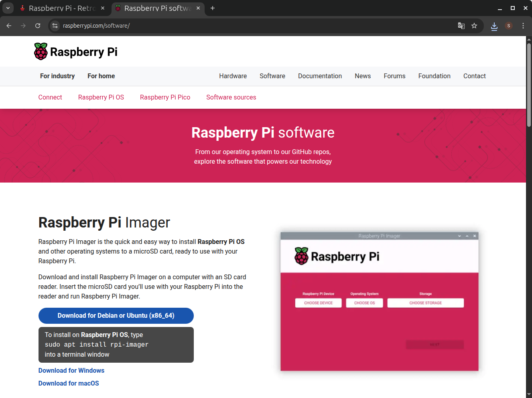Screen dimensions: 532x398
Task: Click Download for Debian or Ubuntu button
Action: pos(116,316)
